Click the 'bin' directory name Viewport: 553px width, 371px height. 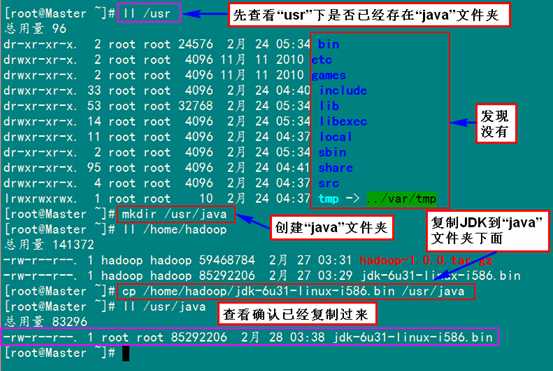pyautogui.click(x=329, y=44)
